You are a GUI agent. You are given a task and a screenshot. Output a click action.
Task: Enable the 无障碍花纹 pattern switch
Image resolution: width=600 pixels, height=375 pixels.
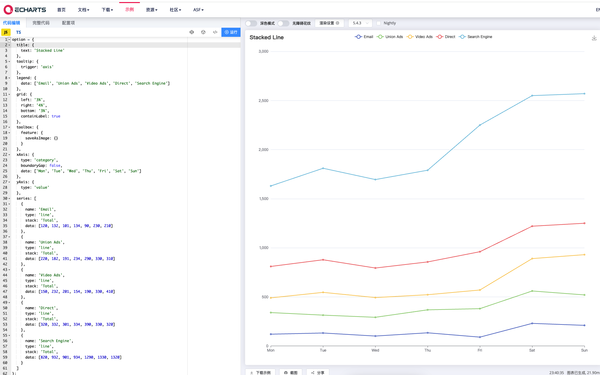[283, 23]
